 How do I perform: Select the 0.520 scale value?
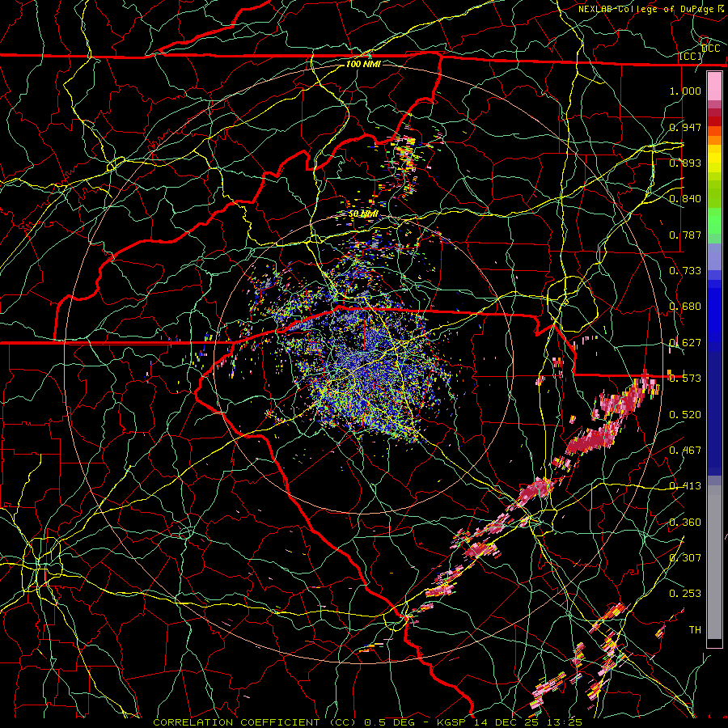(x=685, y=414)
